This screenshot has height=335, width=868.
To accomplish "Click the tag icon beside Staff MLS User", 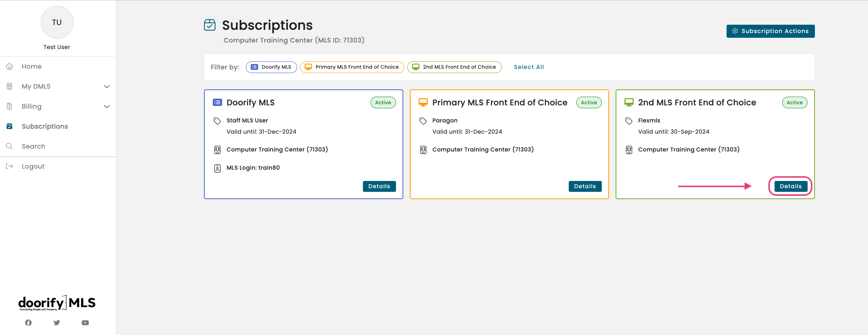I will pos(217,121).
